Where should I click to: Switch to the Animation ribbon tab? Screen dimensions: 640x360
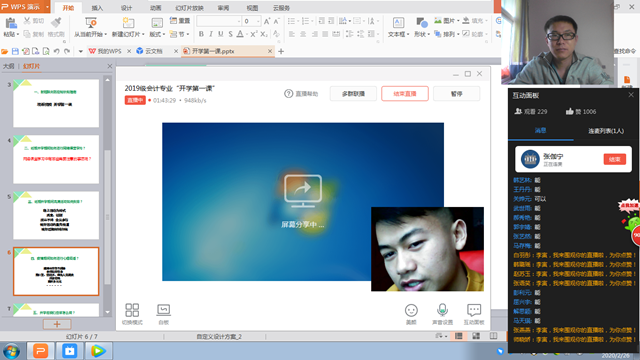[156, 8]
